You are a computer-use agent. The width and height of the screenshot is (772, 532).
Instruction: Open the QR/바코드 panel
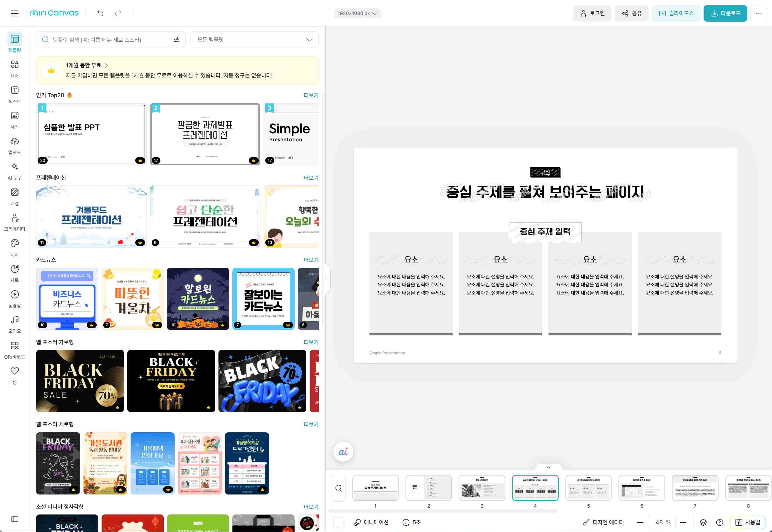[x=15, y=350]
